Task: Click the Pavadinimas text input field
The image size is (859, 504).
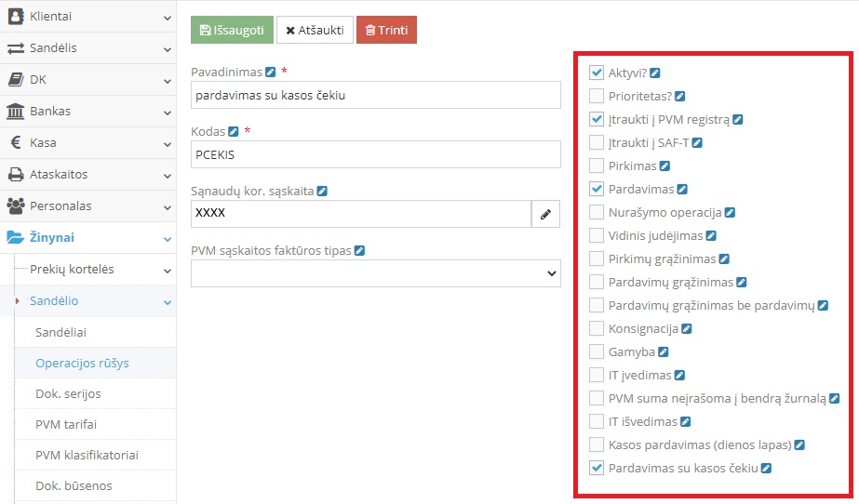Action: click(x=376, y=95)
